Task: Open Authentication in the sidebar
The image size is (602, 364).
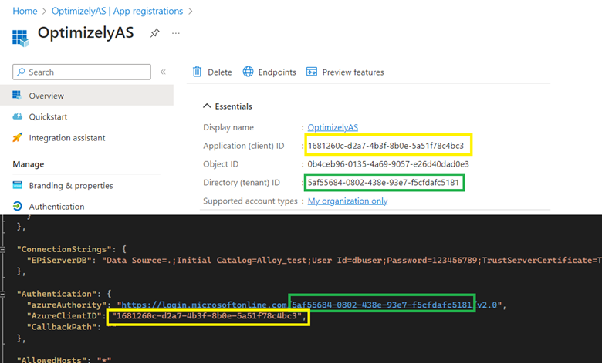Action: (x=56, y=207)
